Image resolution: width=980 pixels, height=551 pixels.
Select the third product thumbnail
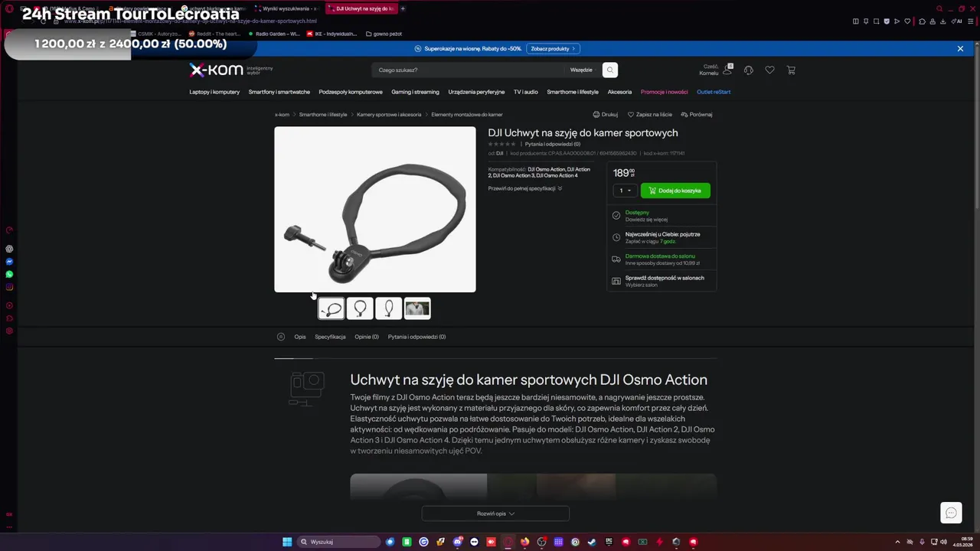click(x=388, y=308)
